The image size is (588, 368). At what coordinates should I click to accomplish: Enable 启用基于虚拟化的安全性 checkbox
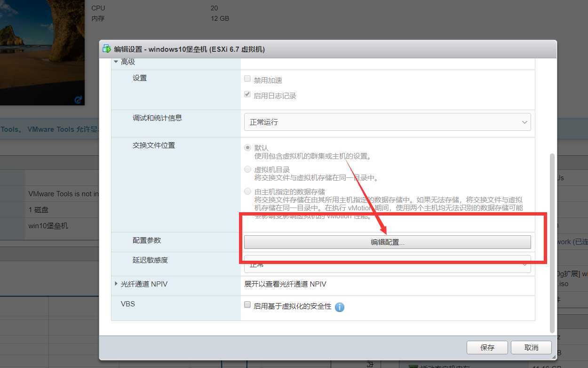click(x=247, y=305)
